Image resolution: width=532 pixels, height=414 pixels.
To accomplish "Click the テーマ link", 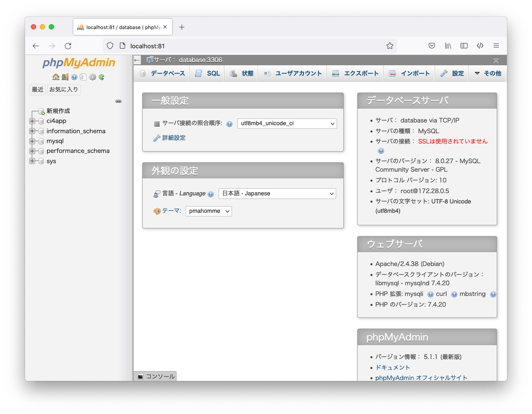I will 171,211.
